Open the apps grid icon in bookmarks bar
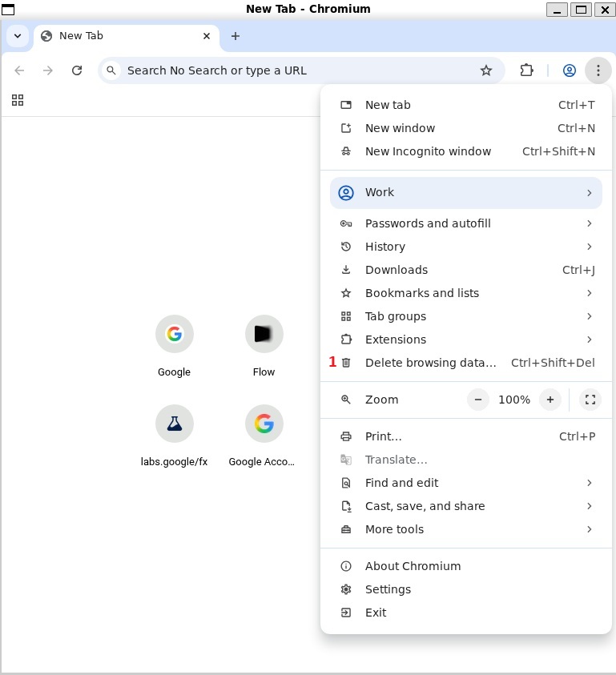 (x=18, y=100)
